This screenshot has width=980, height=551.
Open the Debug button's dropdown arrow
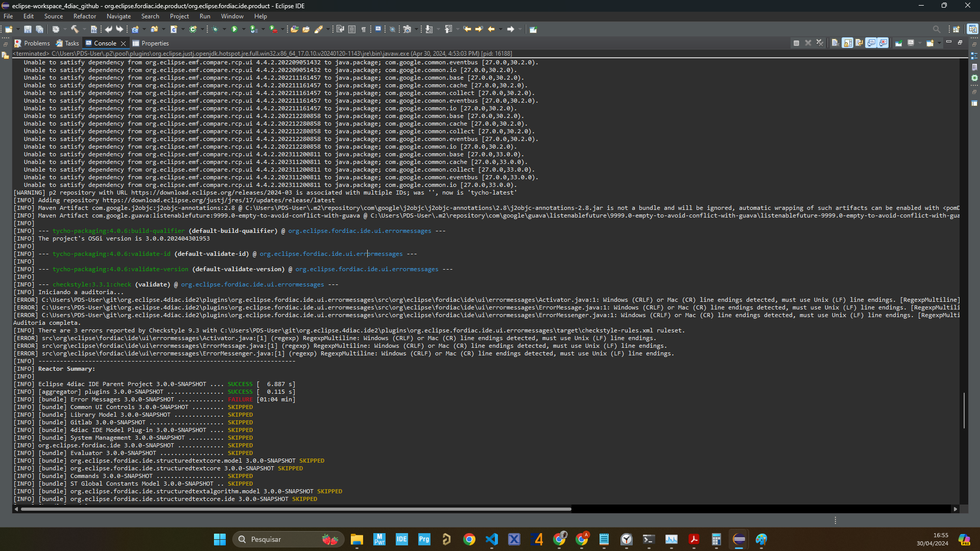click(224, 29)
